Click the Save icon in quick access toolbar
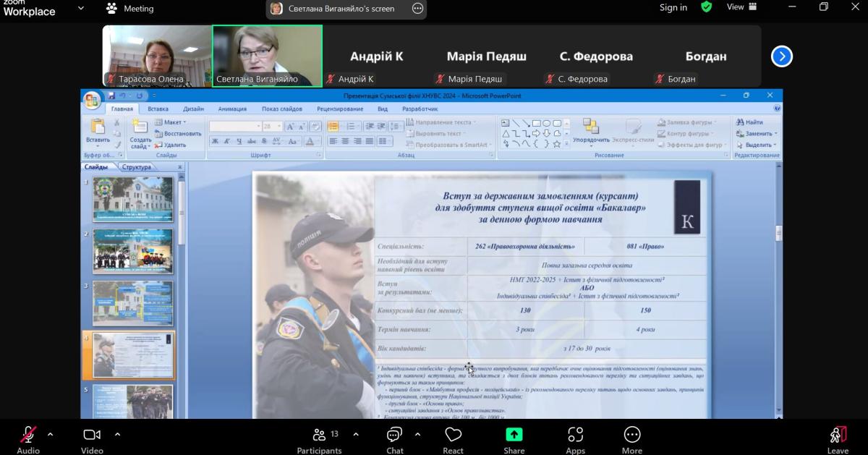This screenshot has height=455, width=868. 111,95
